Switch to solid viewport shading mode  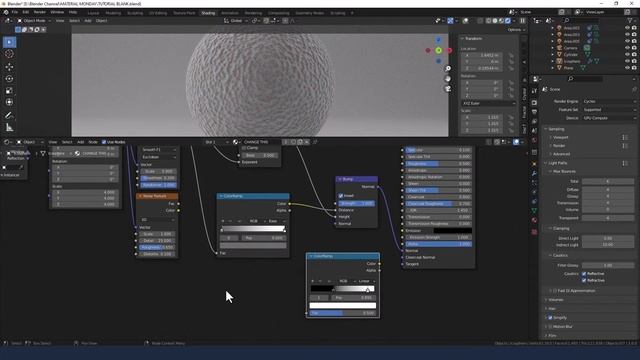click(x=495, y=20)
